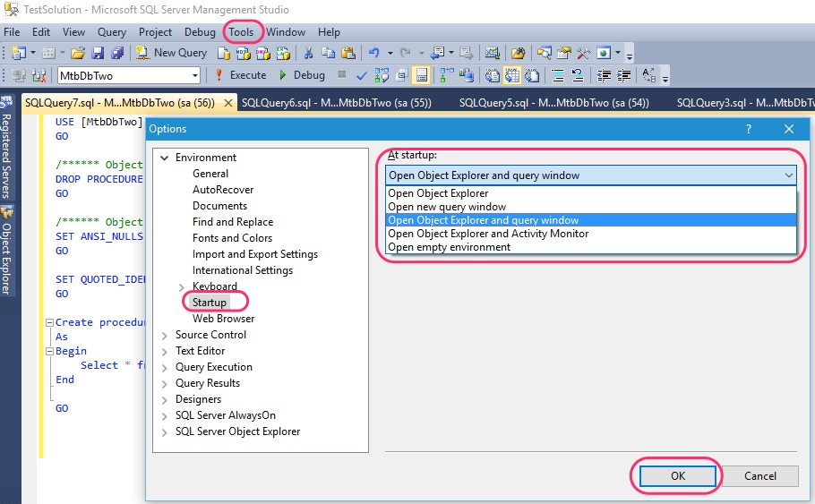The image size is (815, 504).
Task: Expand the Text Editor node
Action: click(164, 352)
